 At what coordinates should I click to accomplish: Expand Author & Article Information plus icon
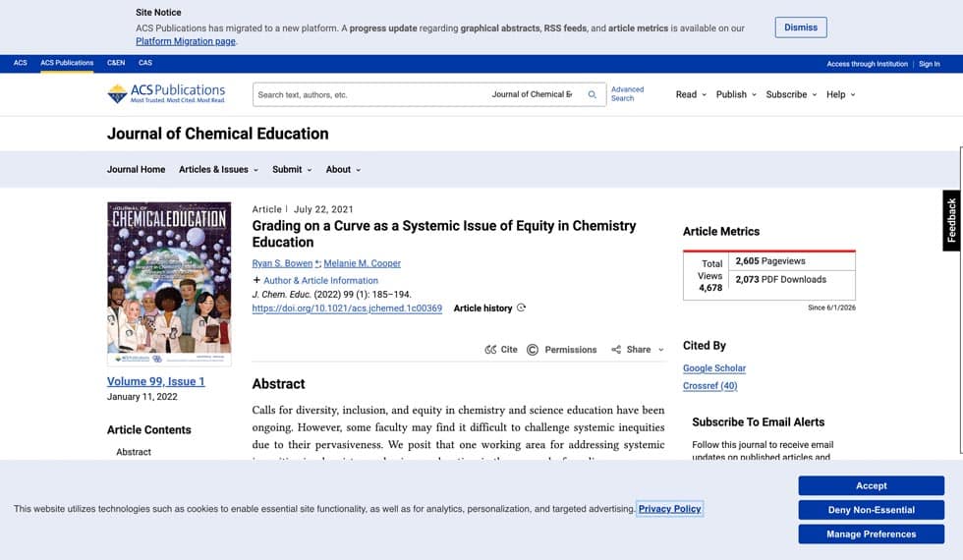click(256, 280)
